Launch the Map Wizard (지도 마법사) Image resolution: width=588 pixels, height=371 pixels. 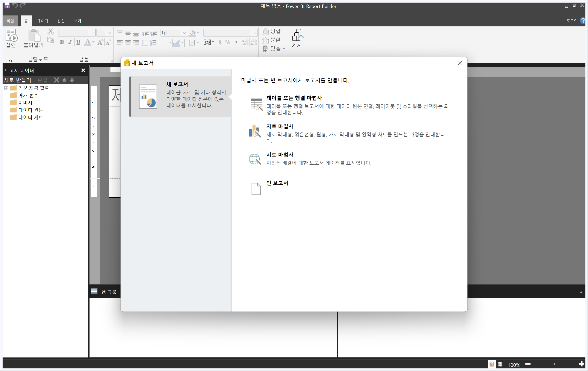pyautogui.click(x=280, y=155)
